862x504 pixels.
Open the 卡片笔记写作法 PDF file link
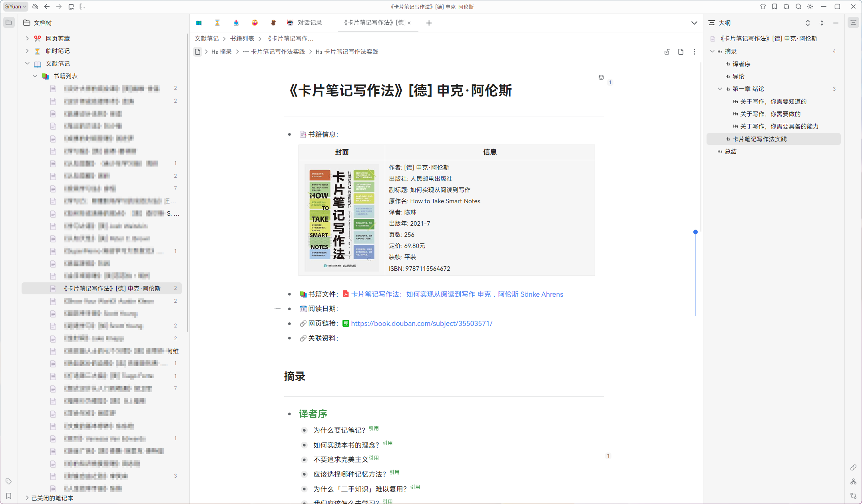point(457,294)
